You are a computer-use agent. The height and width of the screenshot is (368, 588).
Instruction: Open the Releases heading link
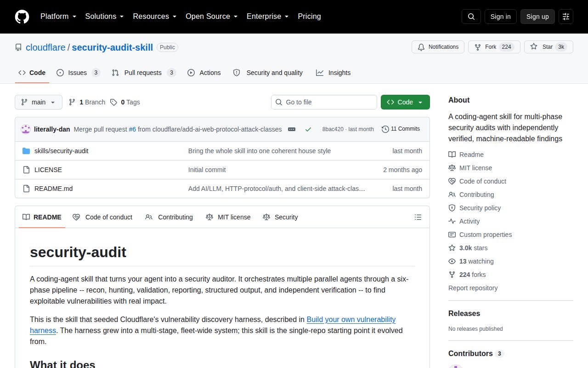click(x=464, y=313)
